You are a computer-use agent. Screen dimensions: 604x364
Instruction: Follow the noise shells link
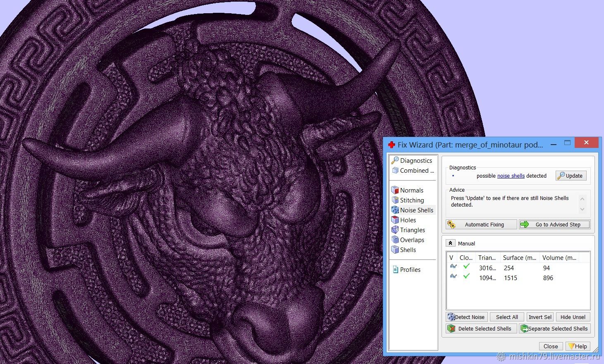[511, 176]
